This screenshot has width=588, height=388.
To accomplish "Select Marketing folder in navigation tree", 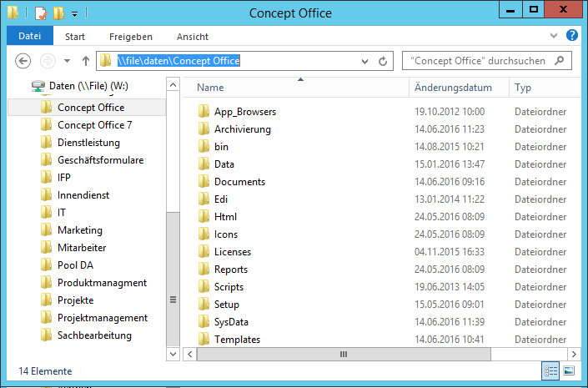I will [x=80, y=229].
